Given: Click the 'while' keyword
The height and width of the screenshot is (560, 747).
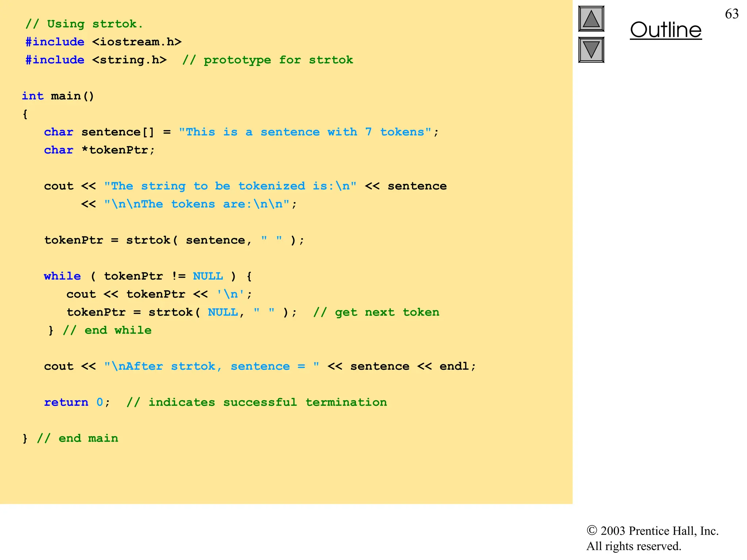Looking at the screenshot, I should [62, 276].
